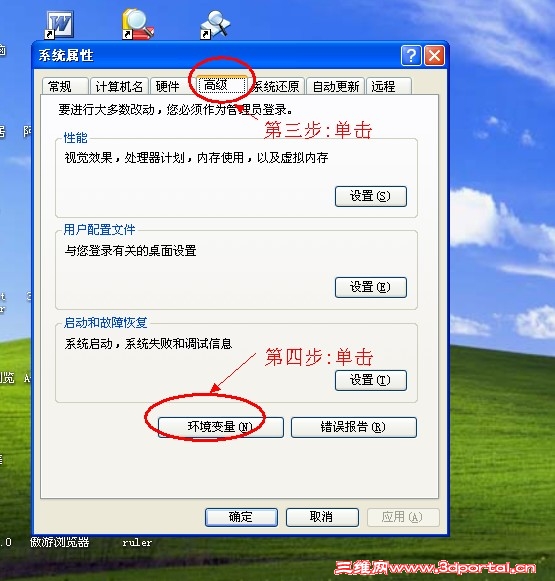This screenshot has height=581, width=555.
Task: Open user profile 设置(E) button
Action: [x=371, y=287]
